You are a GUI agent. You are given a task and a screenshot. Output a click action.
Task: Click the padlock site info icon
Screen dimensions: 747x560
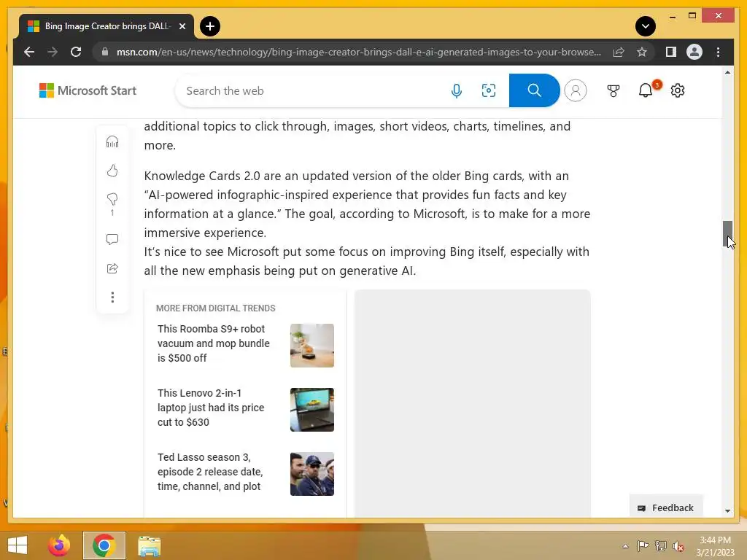click(105, 52)
